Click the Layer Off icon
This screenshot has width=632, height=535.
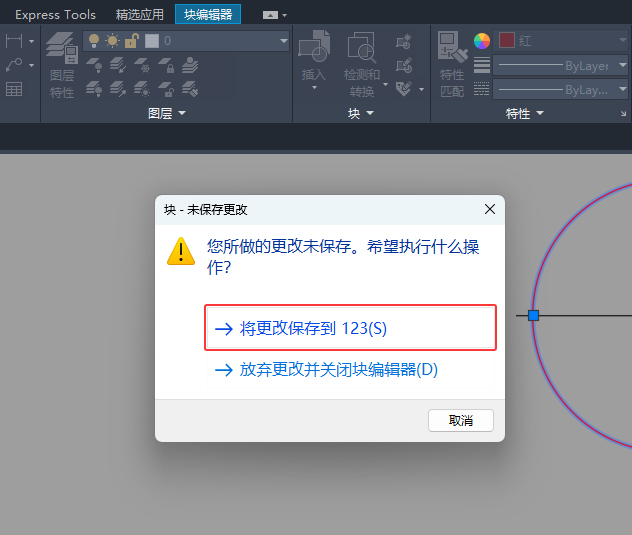(94, 65)
